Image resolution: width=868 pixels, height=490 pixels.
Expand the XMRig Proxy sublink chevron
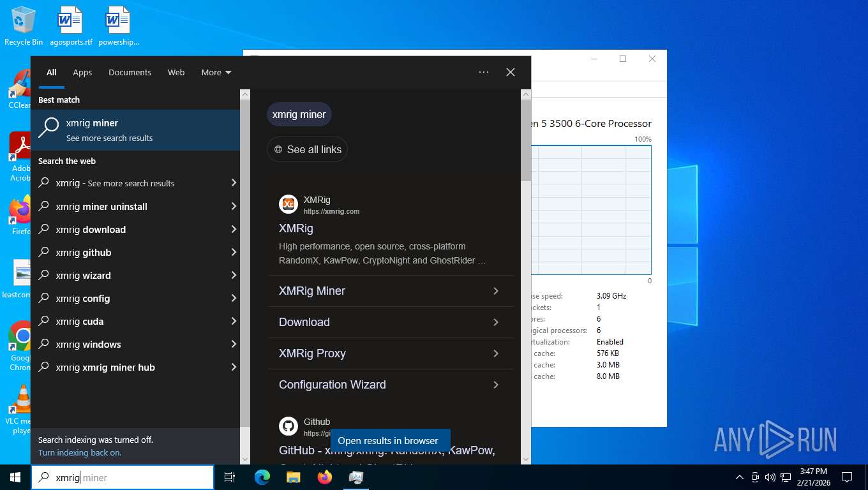coord(496,353)
